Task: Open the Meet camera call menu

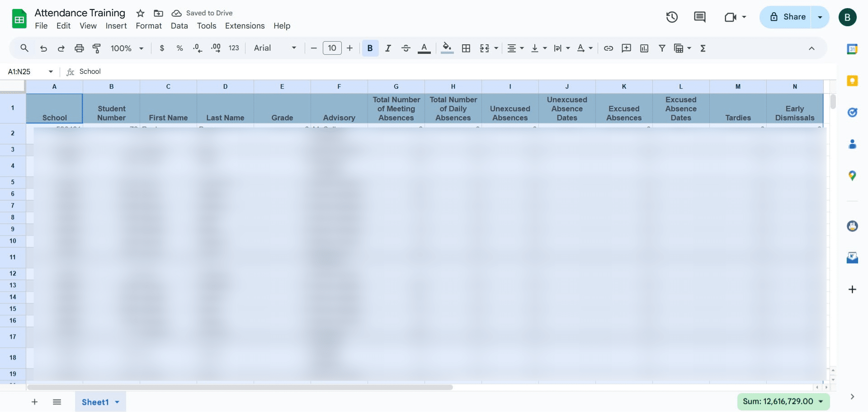Action: (735, 17)
